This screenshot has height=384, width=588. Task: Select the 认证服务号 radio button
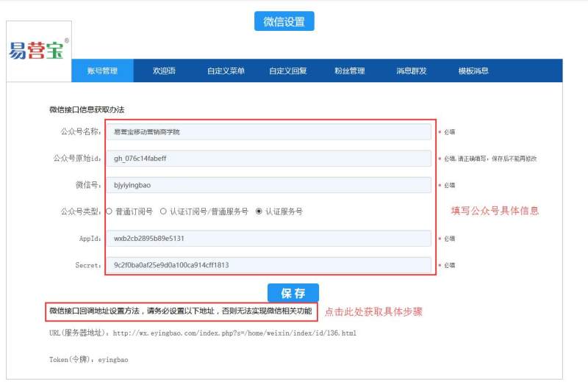pyautogui.click(x=259, y=211)
